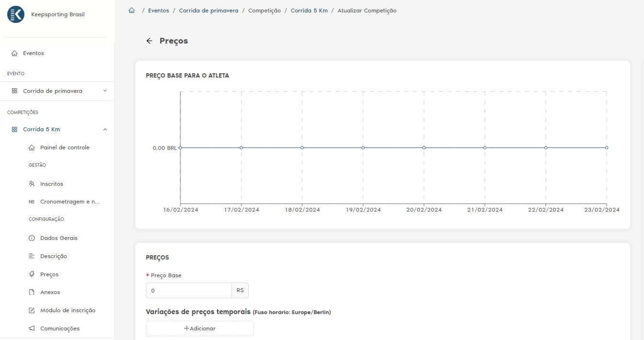The image size is (644, 340).
Task: Select Módulo de inscrição in sidebar
Action: (x=67, y=310)
